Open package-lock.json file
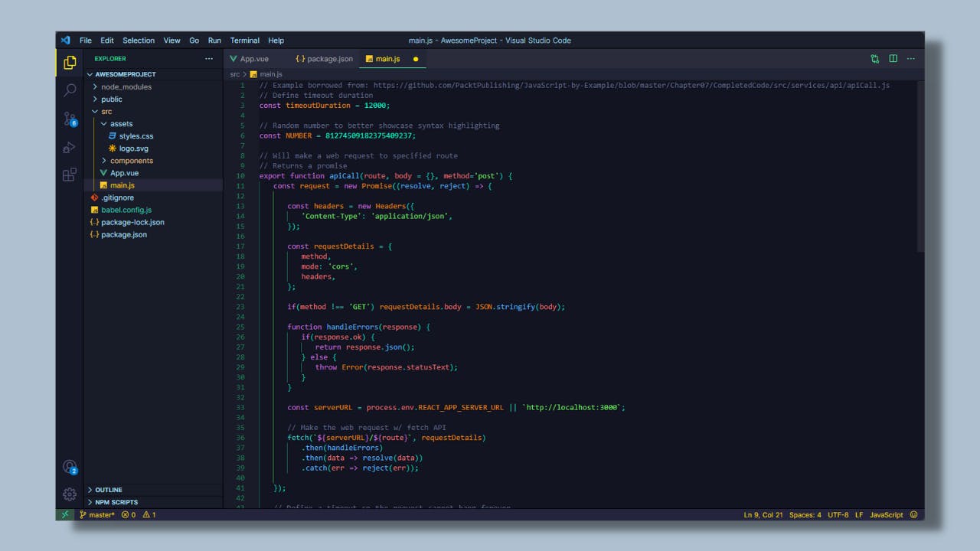The width and height of the screenshot is (980, 551). pos(132,222)
